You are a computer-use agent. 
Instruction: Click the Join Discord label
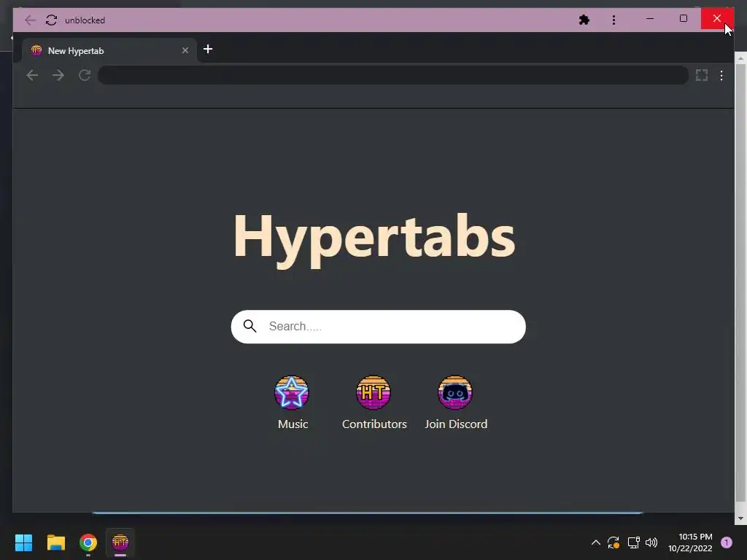(x=456, y=424)
